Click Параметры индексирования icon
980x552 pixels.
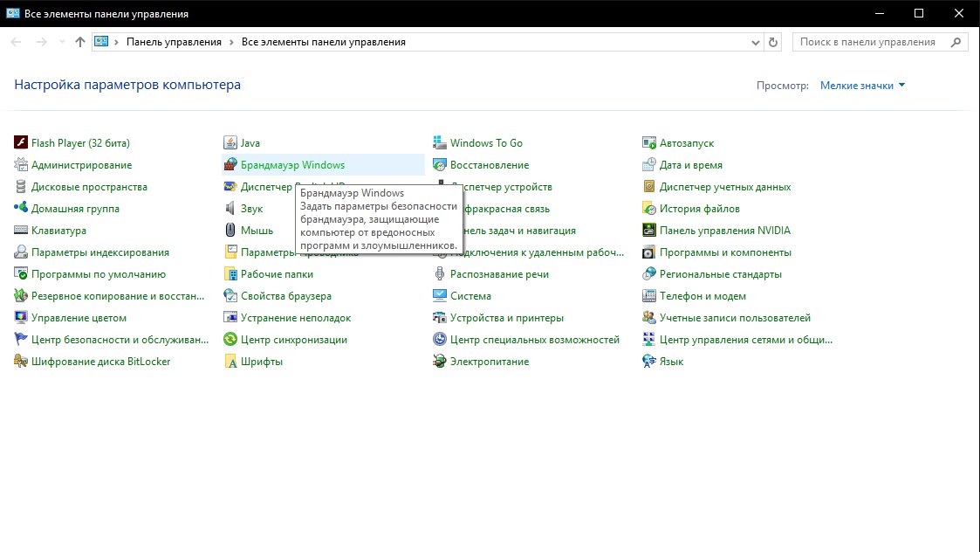[x=21, y=252]
